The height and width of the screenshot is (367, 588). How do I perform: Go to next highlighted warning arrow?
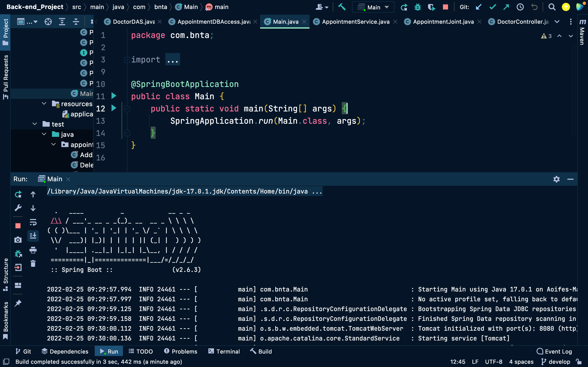point(571,36)
